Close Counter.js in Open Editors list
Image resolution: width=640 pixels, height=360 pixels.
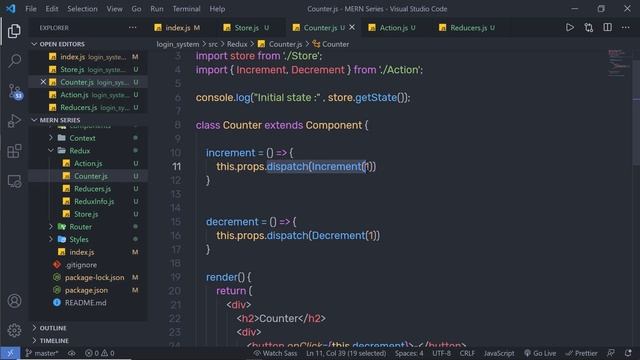43,82
